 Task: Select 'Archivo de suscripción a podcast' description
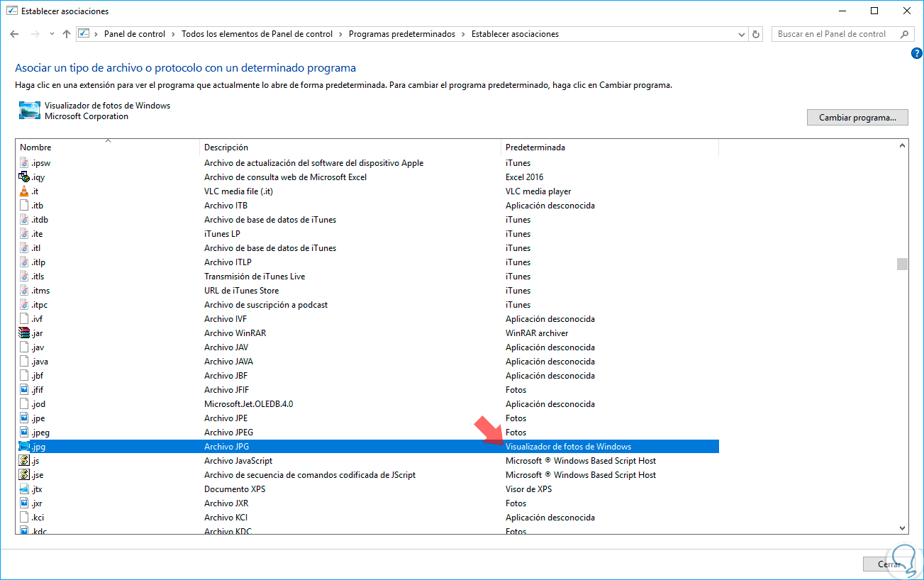[x=266, y=305]
